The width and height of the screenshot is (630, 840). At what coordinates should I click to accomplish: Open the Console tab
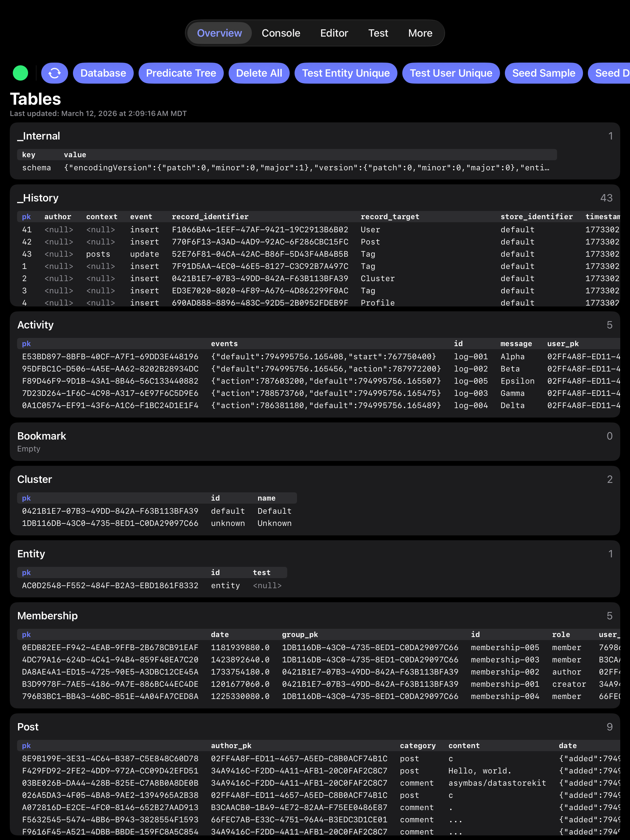[281, 33]
